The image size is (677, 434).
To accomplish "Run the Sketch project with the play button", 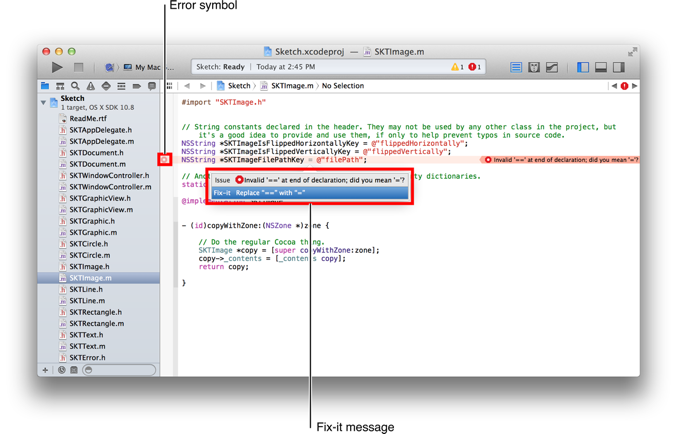I will point(57,67).
